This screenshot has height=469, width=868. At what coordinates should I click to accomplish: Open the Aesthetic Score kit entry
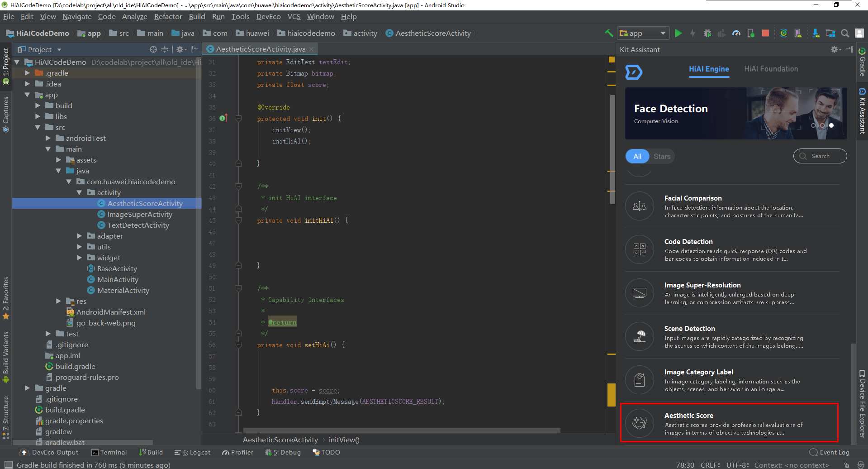729,423
